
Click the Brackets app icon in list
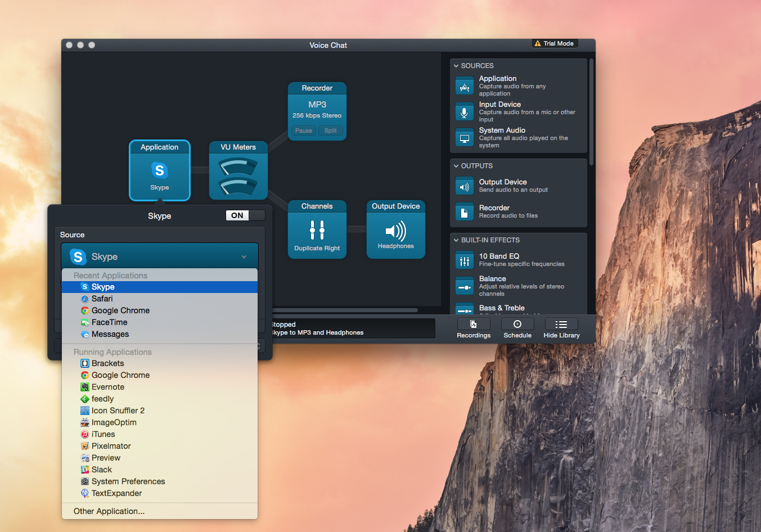pos(85,363)
